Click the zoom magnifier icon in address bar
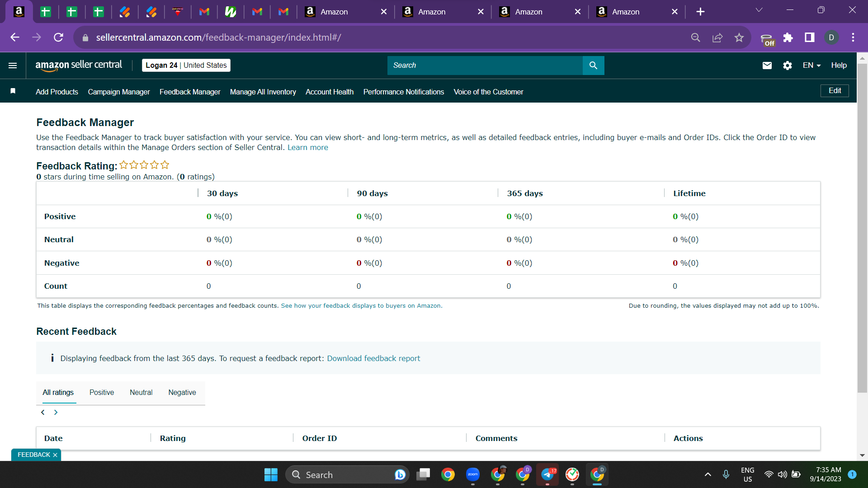This screenshot has height=488, width=868. point(696,38)
